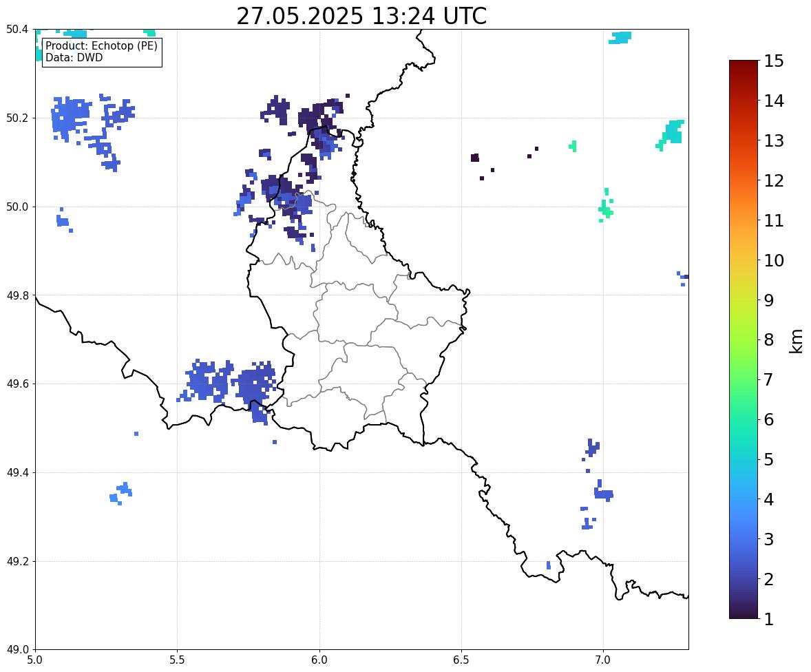This screenshot has width=811, height=672.
Task: Click the latitude axis label '50.4'
Action: [17, 30]
